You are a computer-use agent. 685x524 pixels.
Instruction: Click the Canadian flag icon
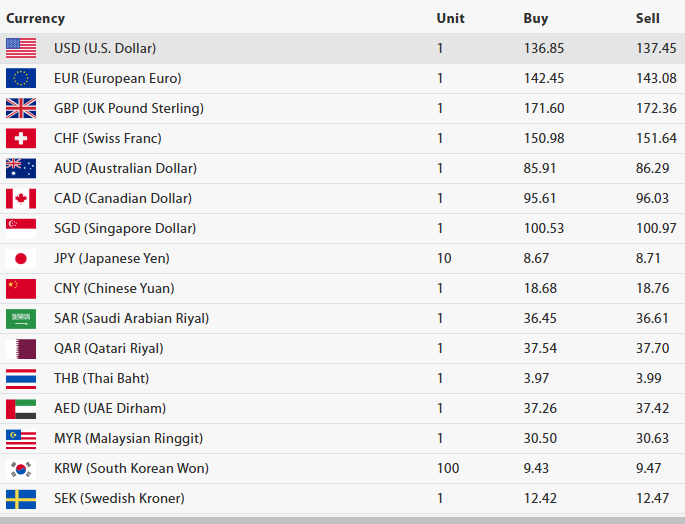tap(21, 198)
